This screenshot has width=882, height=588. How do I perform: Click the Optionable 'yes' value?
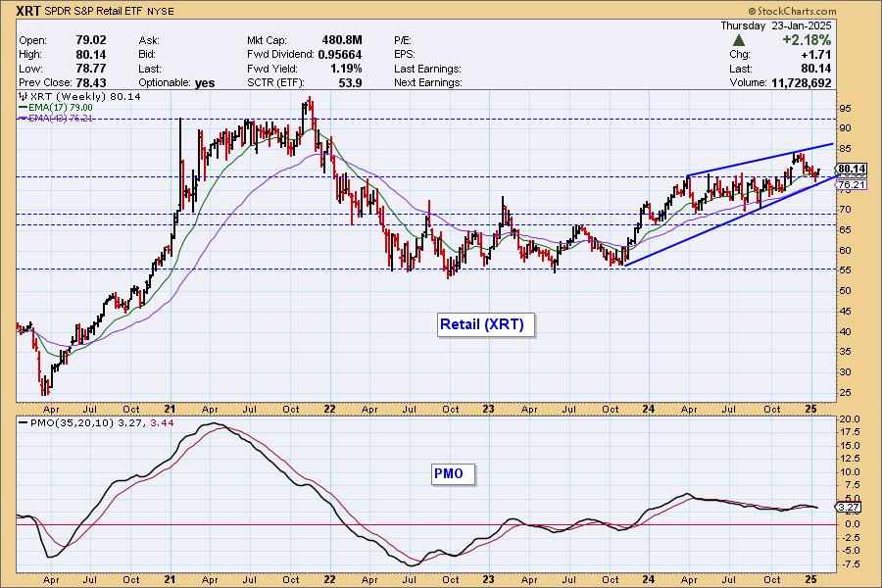point(205,82)
